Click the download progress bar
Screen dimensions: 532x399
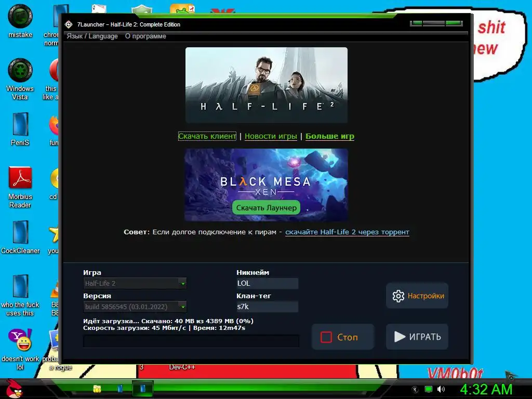point(191,341)
